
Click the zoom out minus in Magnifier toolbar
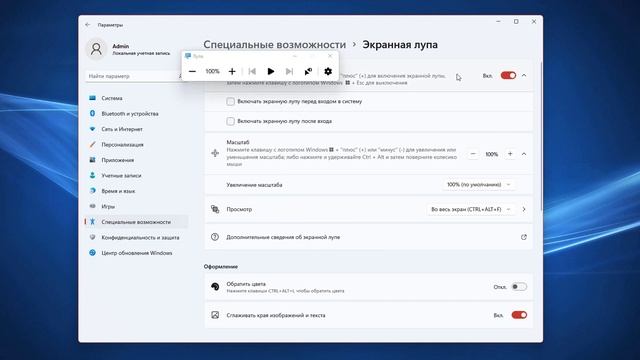tap(192, 71)
